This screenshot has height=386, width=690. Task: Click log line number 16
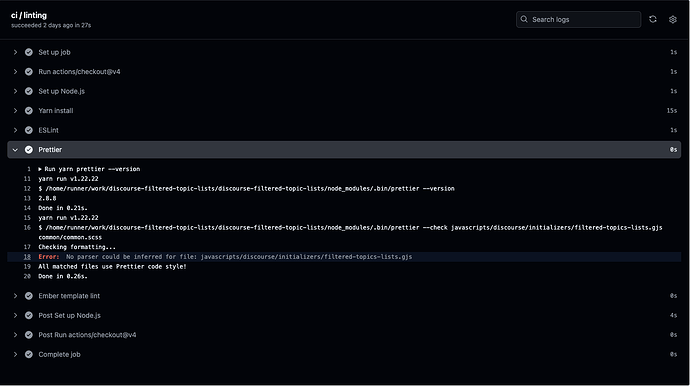(x=27, y=228)
